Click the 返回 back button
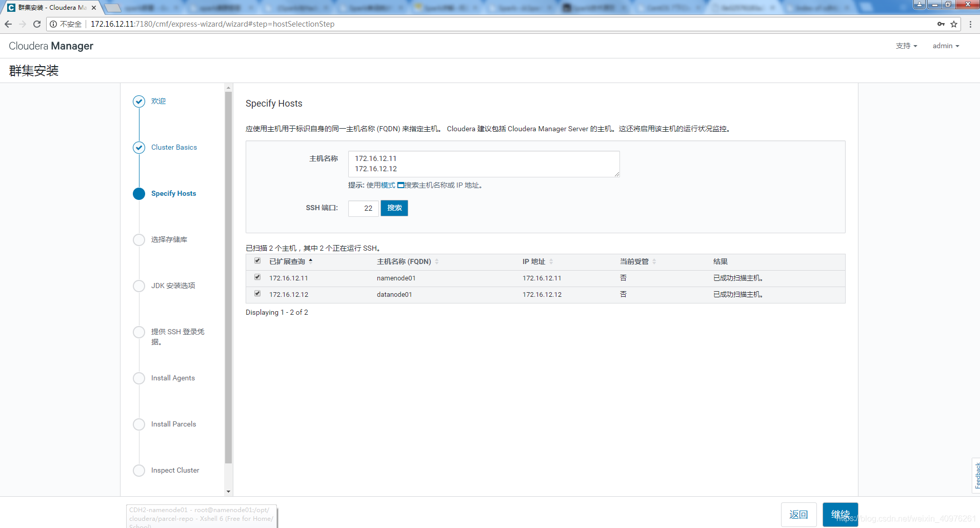980x528 pixels. click(798, 515)
